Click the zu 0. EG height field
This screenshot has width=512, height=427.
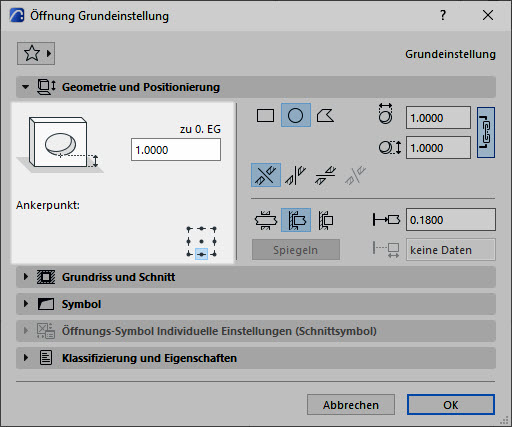coord(176,150)
